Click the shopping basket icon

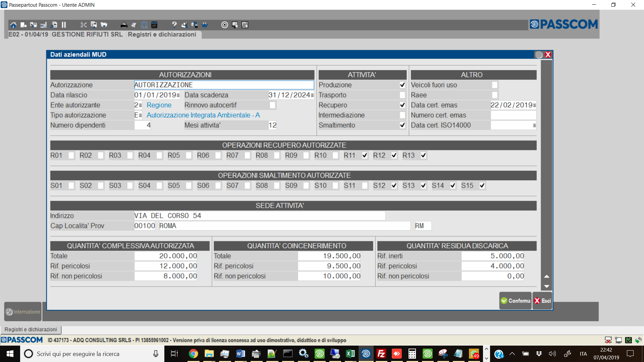[x=205, y=25]
